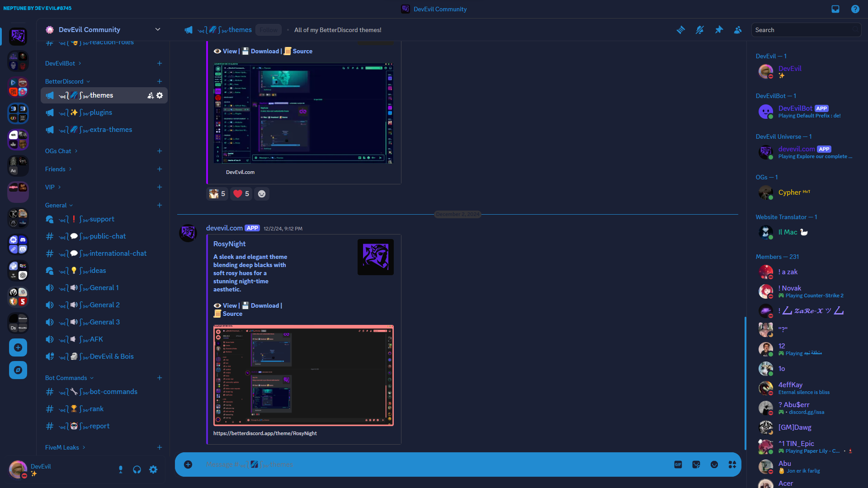Open the GIF picker in the message bar

(x=678, y=465)
